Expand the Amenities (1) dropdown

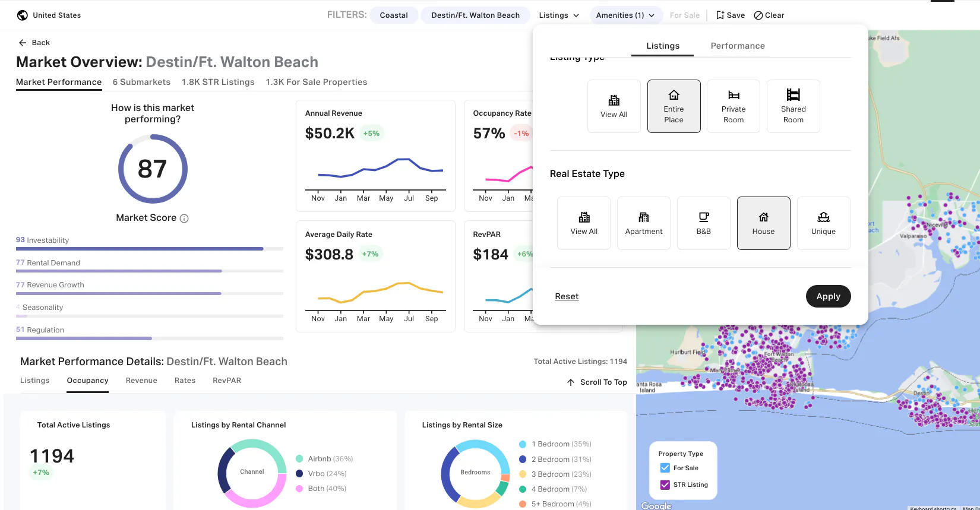coord(625,15)
